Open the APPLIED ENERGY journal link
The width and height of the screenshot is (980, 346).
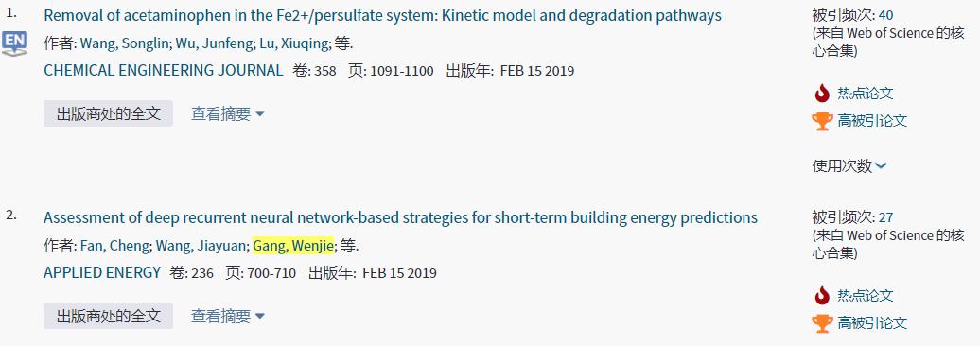(102, 273)
